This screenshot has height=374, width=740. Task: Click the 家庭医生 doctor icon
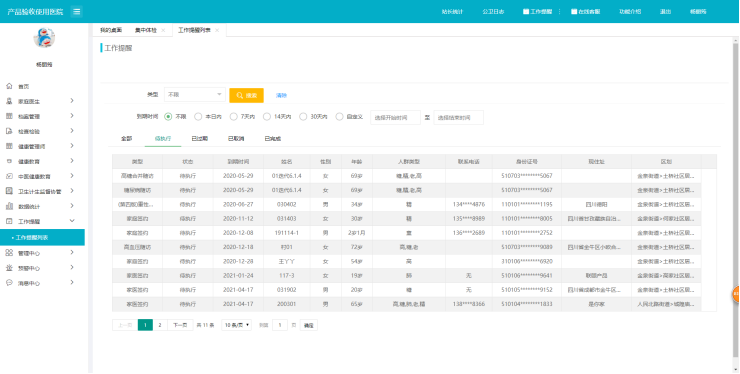coord(9,101)
